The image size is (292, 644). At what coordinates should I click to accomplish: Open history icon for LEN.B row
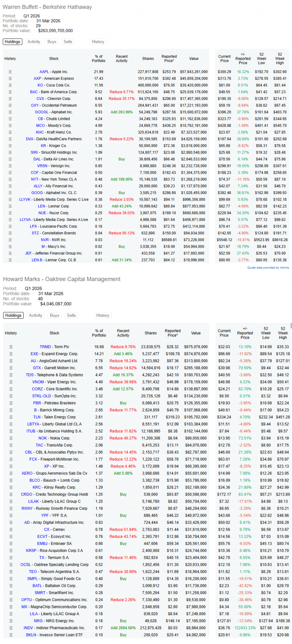[x=10, y=260]
